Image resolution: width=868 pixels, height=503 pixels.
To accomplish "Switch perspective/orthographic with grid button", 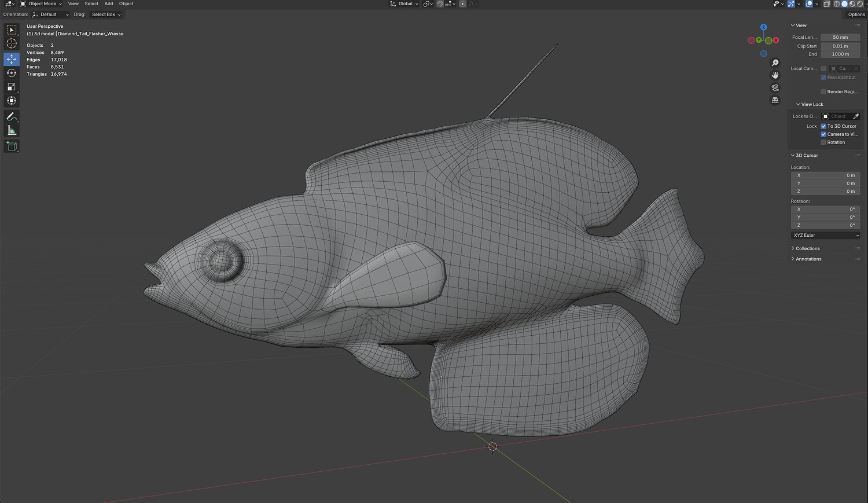I will pyautogui.click(x=775, y=100).
